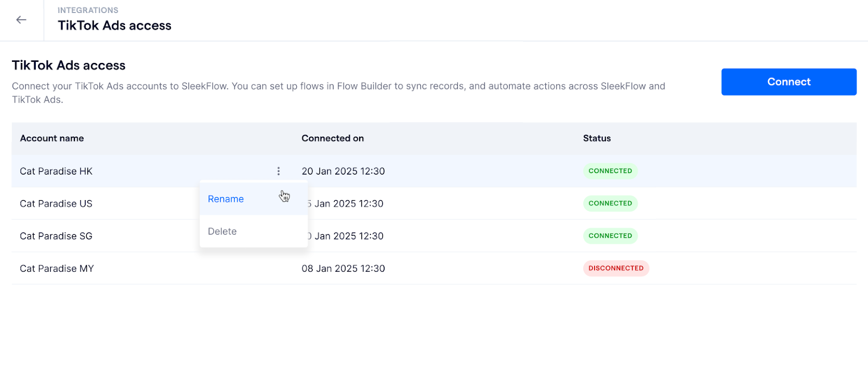
Task: Click the description paragraph about SleekFlow
Action: coord(339,93)
